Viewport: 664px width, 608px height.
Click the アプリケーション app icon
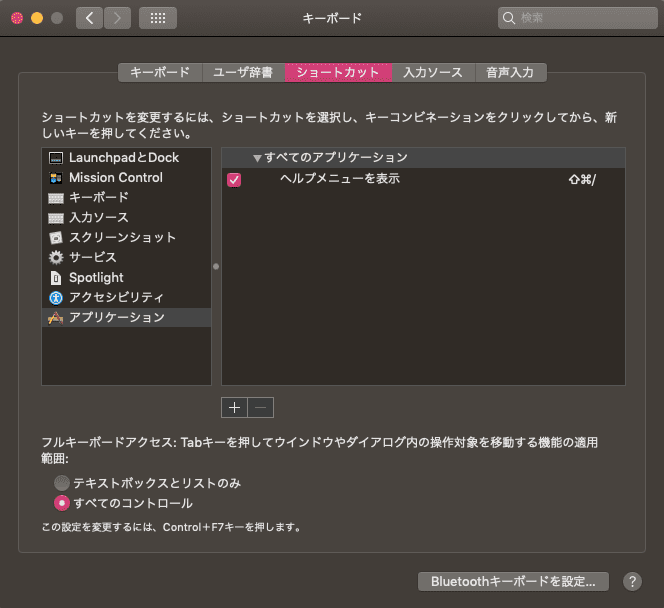(x=56, y=318)
